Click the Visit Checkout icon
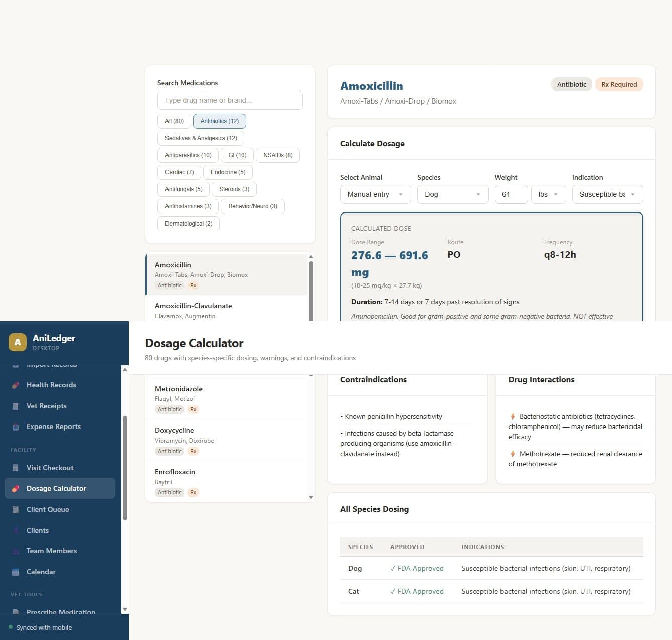672x640 pixels. pyautogui.click(x=16, y=467)
